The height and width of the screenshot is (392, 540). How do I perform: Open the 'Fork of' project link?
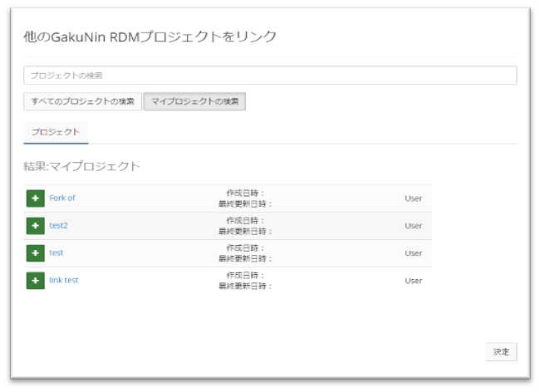click(62, 198)
